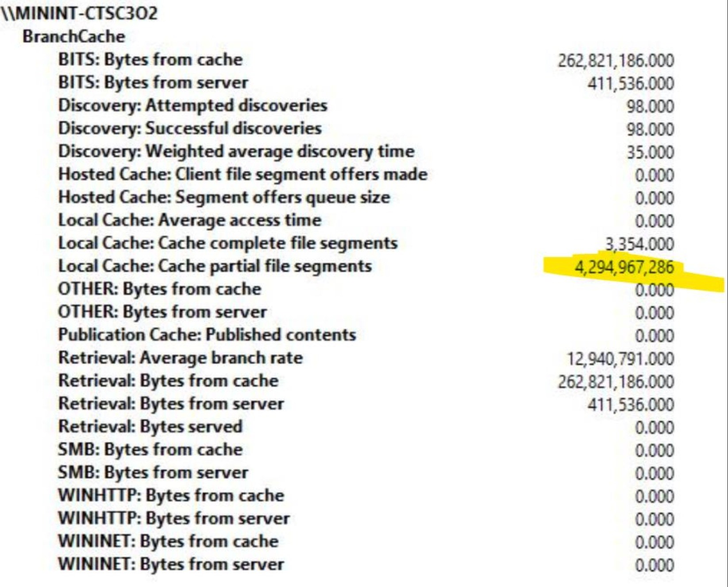The width and height of the screenshot is (728, 587).
Task: Select the 'SMB: Bytes from cache' counter
Action: [150, 450]
